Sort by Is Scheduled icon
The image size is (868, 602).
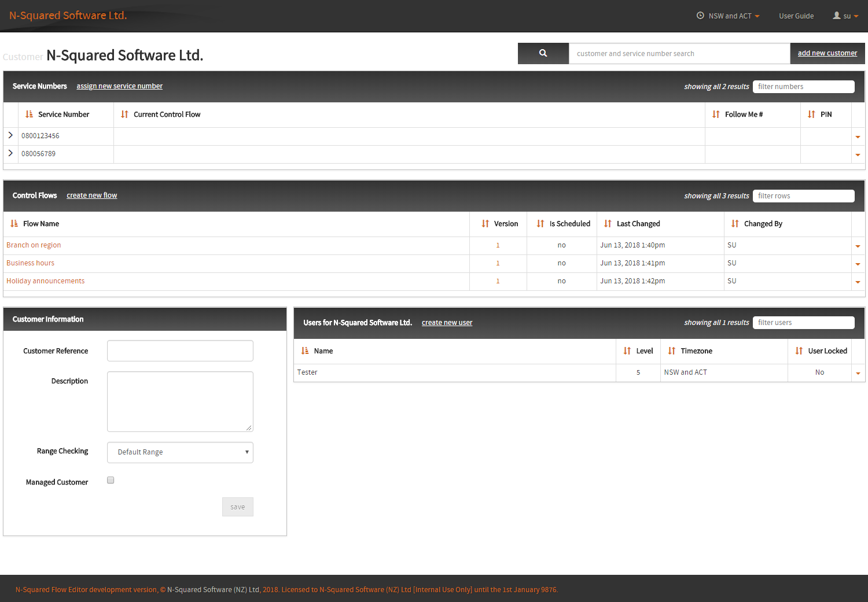pos(540,224)
